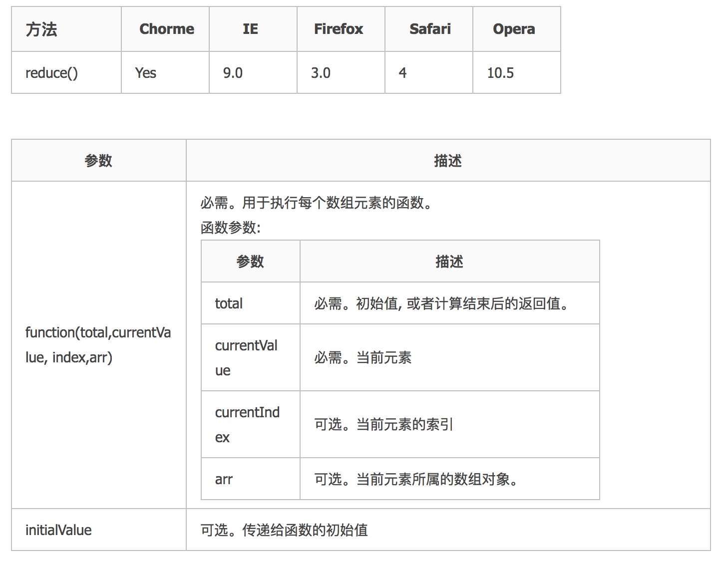Screen dimensions: 728x565
Task: Select the Chorme column header
Action: point(165,29)
